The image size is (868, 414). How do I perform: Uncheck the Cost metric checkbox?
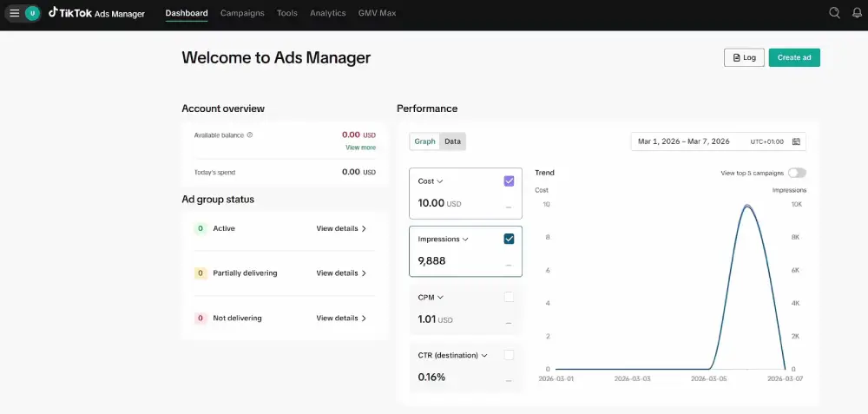click(509, 181)
